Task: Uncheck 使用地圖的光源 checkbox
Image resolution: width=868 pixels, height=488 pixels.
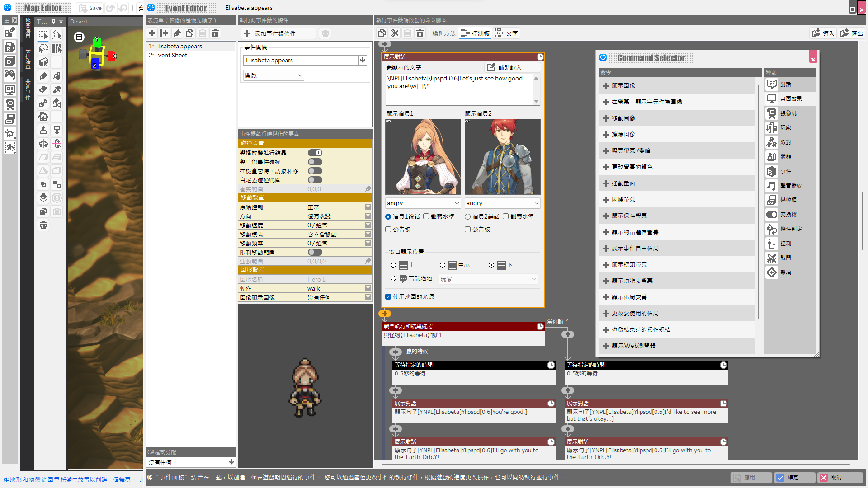Action: [x=388, y=297]
